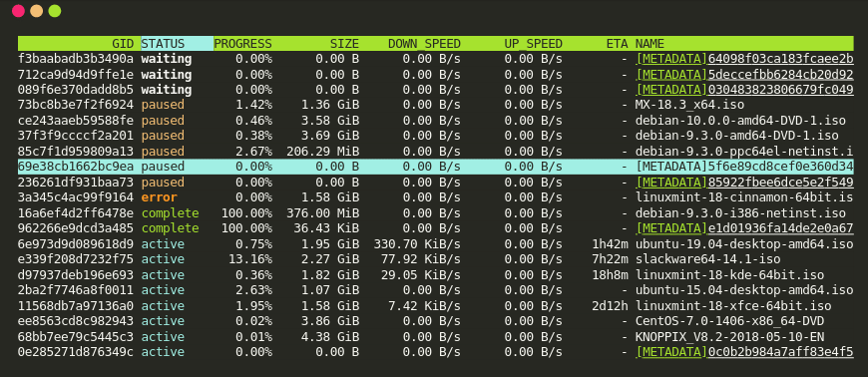Open METADATA link e1d01936fa14de2e0a67
The height and width of the screenshot is (377, 868).
point(744,228)
